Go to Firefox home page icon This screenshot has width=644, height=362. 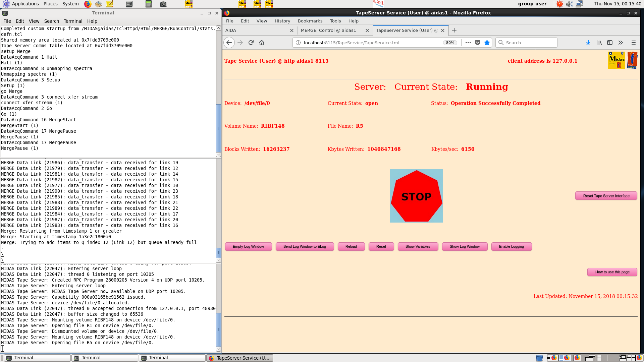(x=262, y=43)
